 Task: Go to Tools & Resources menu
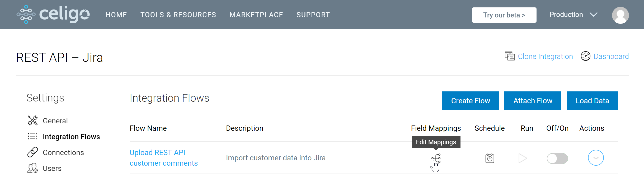pos(178,15)
